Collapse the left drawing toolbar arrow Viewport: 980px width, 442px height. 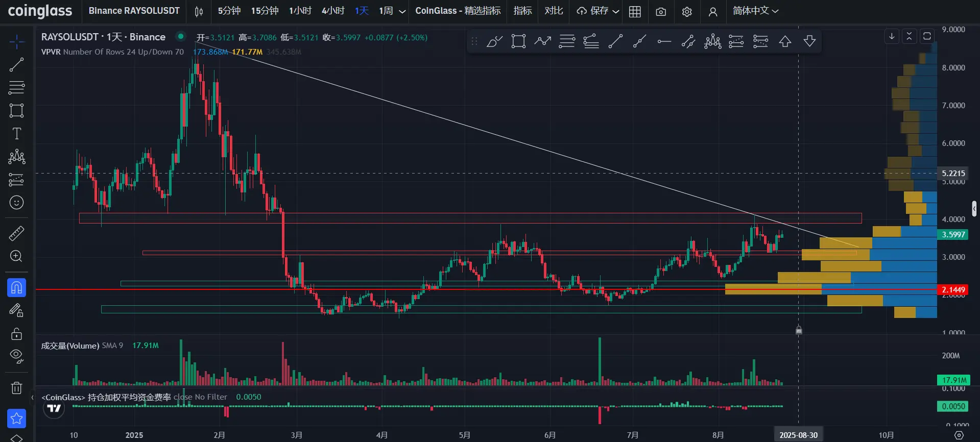point(32,397)
